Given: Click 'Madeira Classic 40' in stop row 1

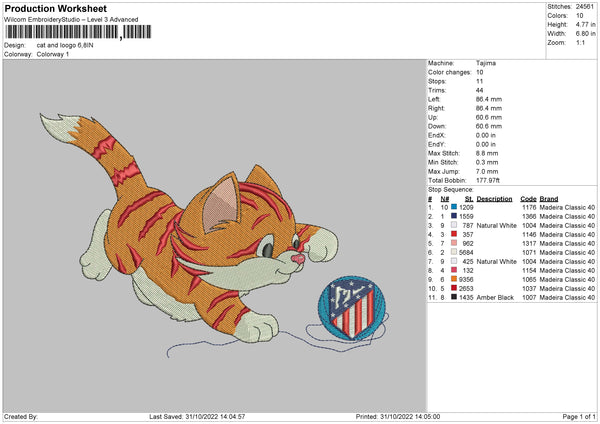Looking at the screenshot, I should click(567, 207).
